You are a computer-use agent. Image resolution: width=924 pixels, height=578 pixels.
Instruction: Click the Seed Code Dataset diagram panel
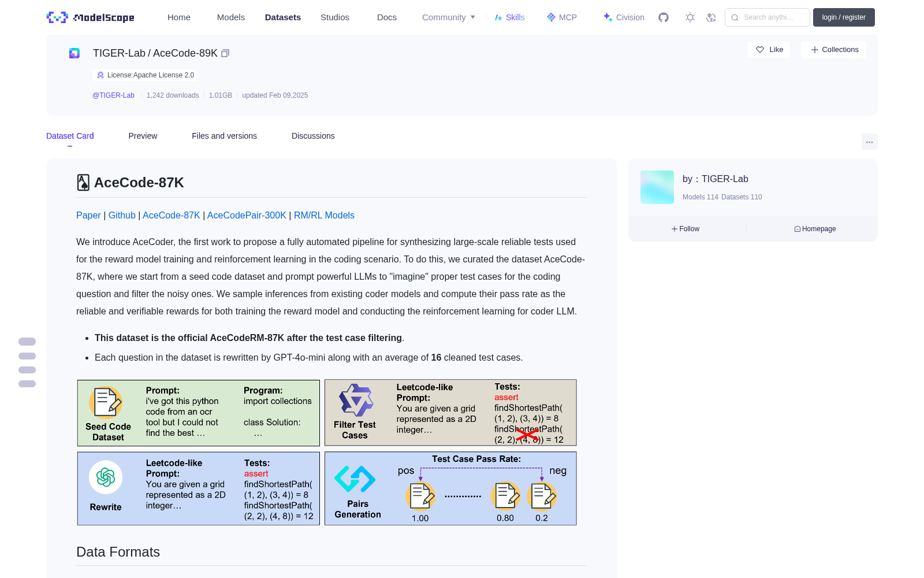coord(199,413)
